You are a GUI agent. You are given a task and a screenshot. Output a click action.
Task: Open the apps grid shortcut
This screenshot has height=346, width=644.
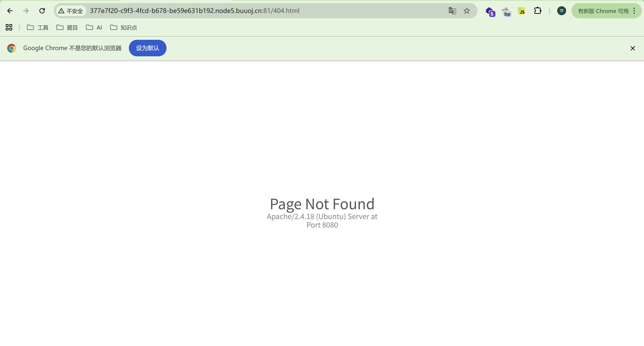pyautogui.click(x=9, y=27)
